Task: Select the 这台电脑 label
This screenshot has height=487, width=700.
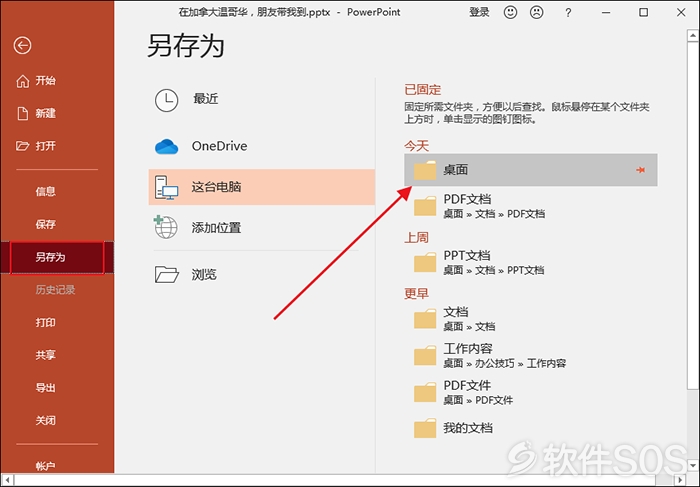Action: 217,187
